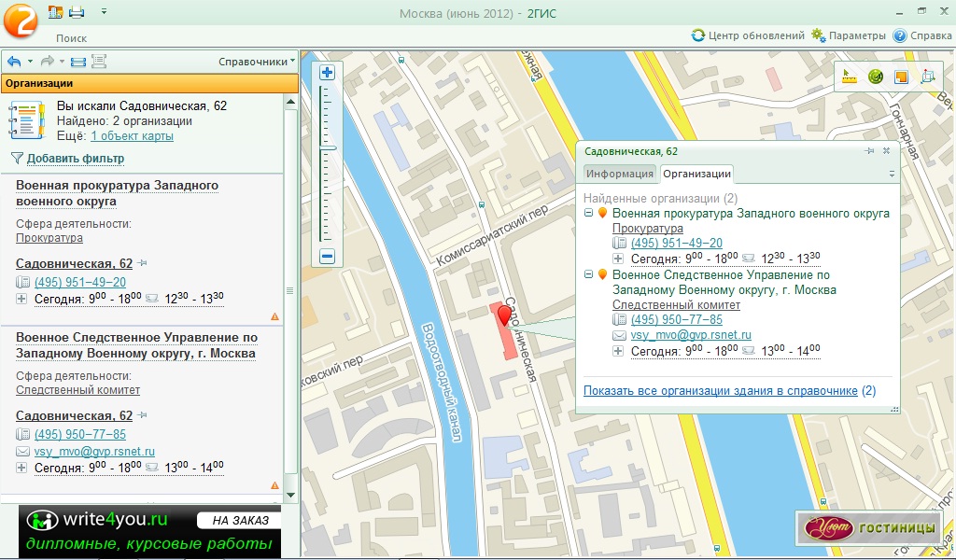Screen dimensions: 956x560
Task: Collapse Военная прокуратура entry in popup
Action: pos(588,213)
